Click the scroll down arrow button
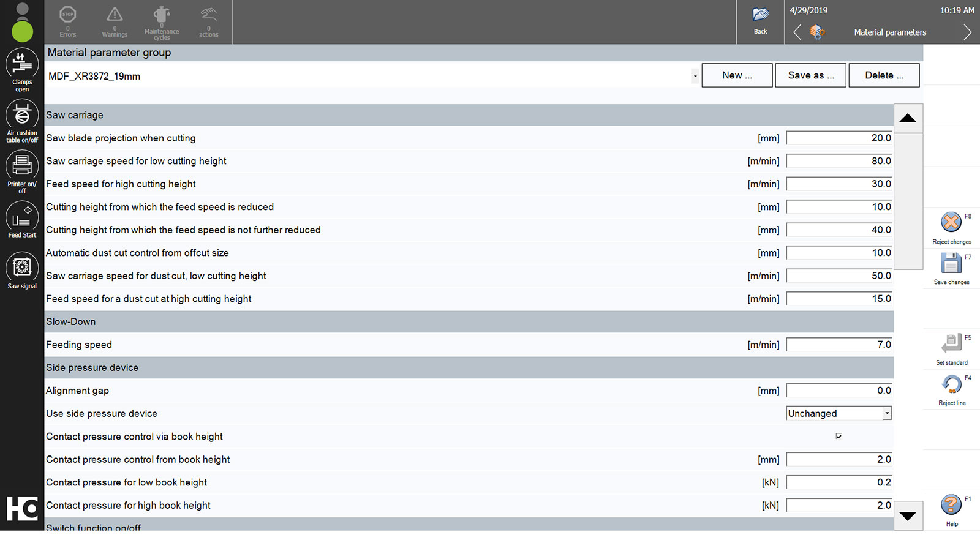Image resolution: width=980 pixels, height=551 pixels. pyautogui.click(x=908, y=515)
